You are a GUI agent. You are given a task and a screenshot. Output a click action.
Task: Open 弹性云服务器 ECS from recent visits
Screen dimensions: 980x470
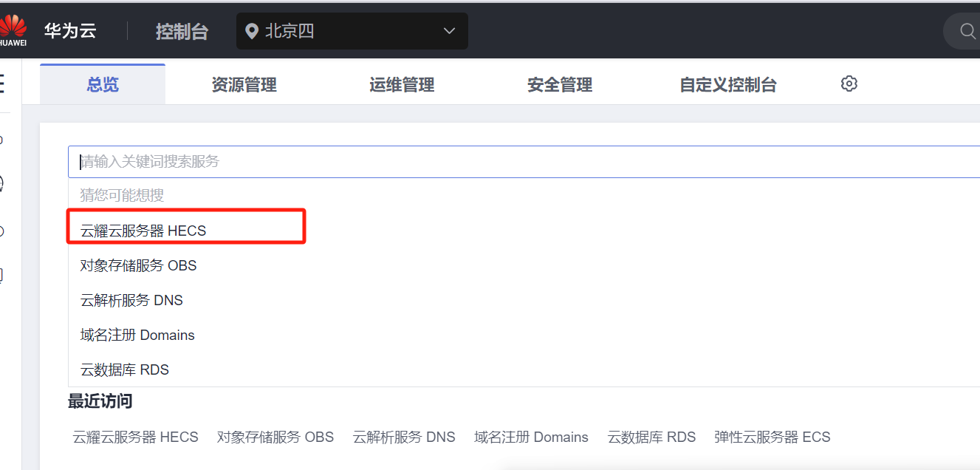tap(772, 437)
